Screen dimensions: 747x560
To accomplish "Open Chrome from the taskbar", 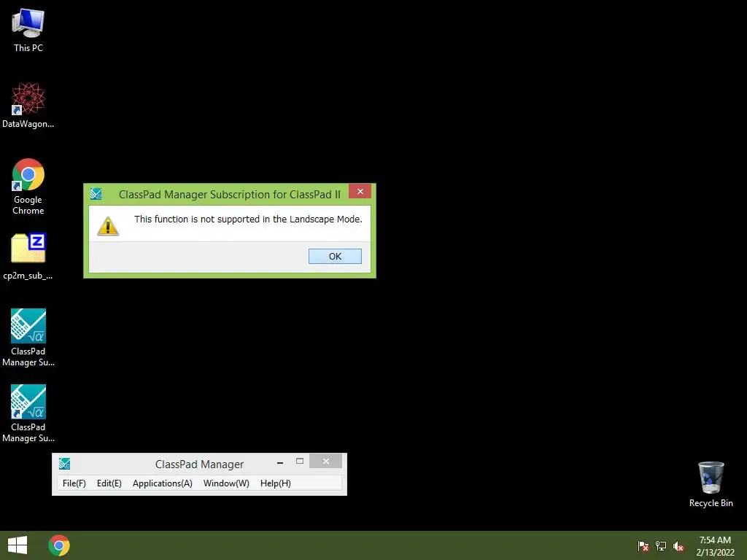I will point(59,545).
